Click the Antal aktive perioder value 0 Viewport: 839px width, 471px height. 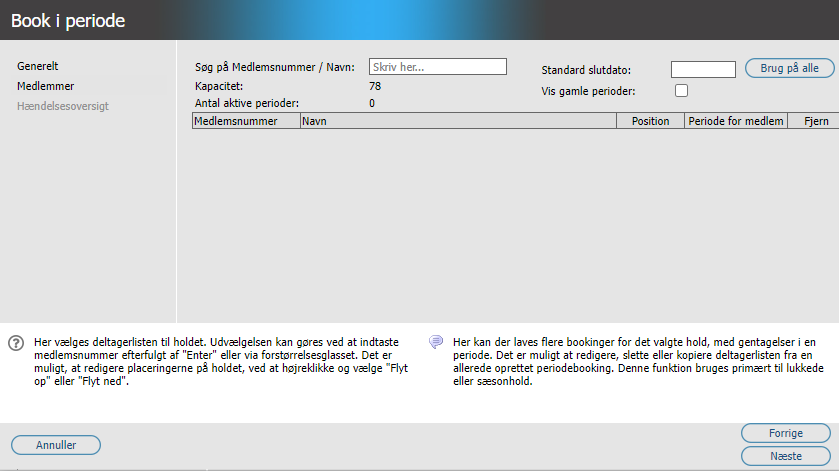[x=372, y=103]
